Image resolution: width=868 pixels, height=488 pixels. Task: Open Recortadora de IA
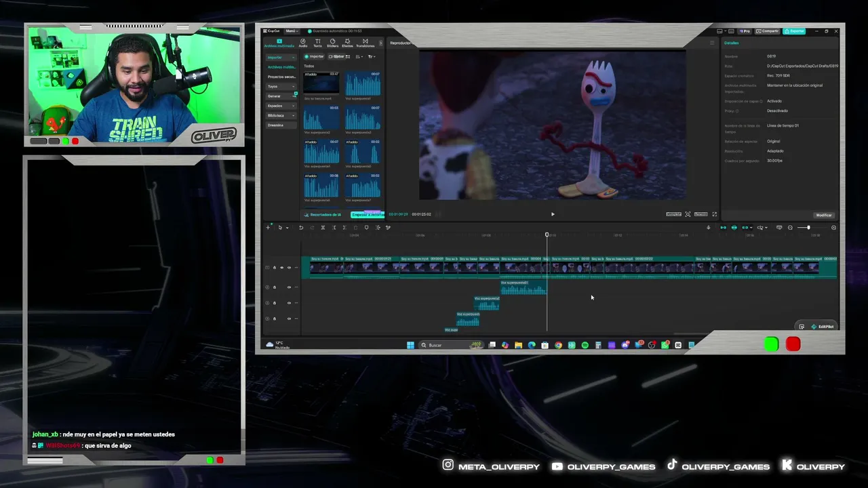tap(324, 215)
